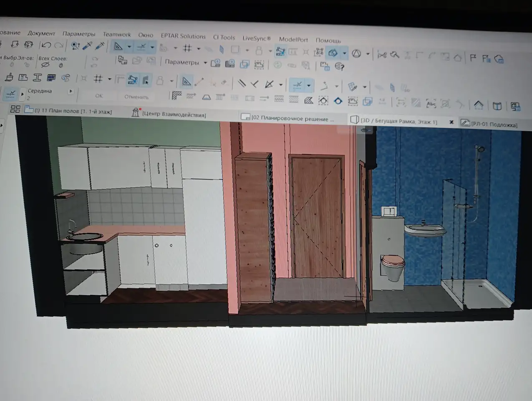Click the monitor icon at toolbar end
Screen dimensions: 532x401
click(515, 107)
